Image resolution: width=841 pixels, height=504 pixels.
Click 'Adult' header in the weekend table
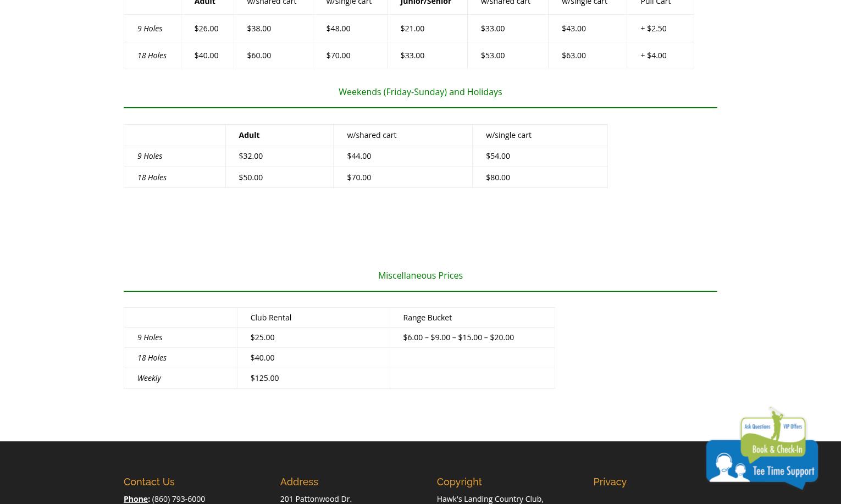(249, 135)
